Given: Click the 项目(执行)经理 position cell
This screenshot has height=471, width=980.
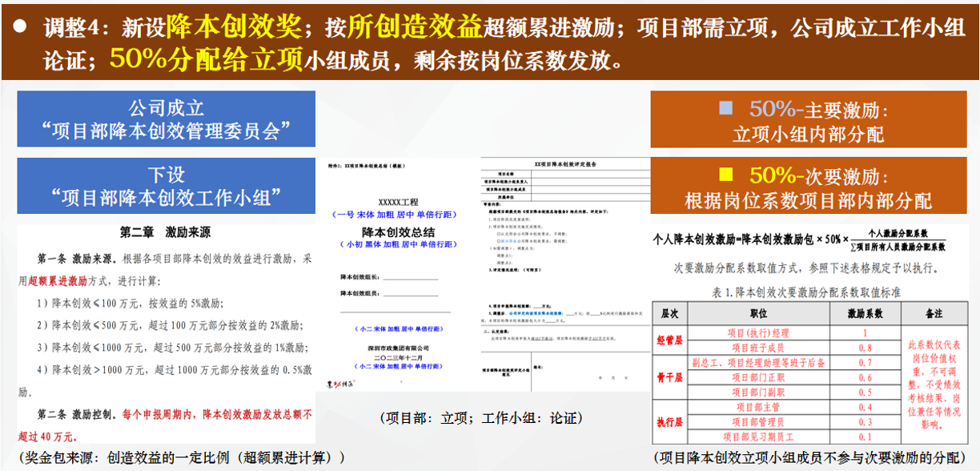Looking at the screenshot, I should (x=757, y=332).
